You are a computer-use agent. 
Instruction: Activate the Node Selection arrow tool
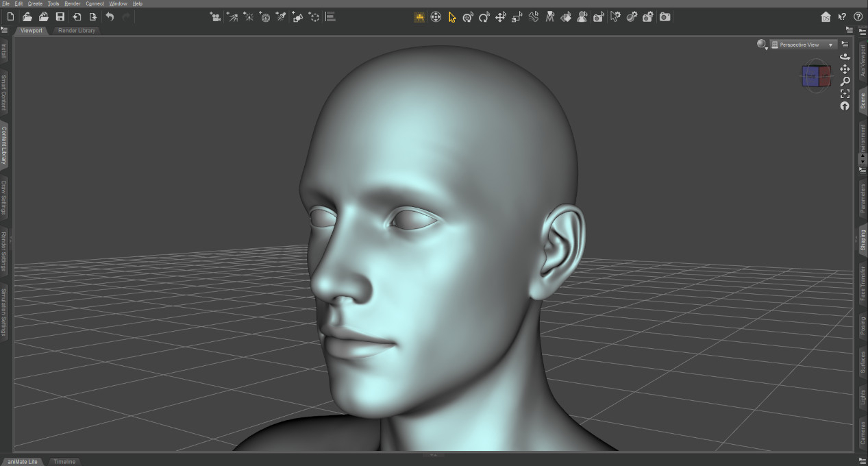click(452, 17)
